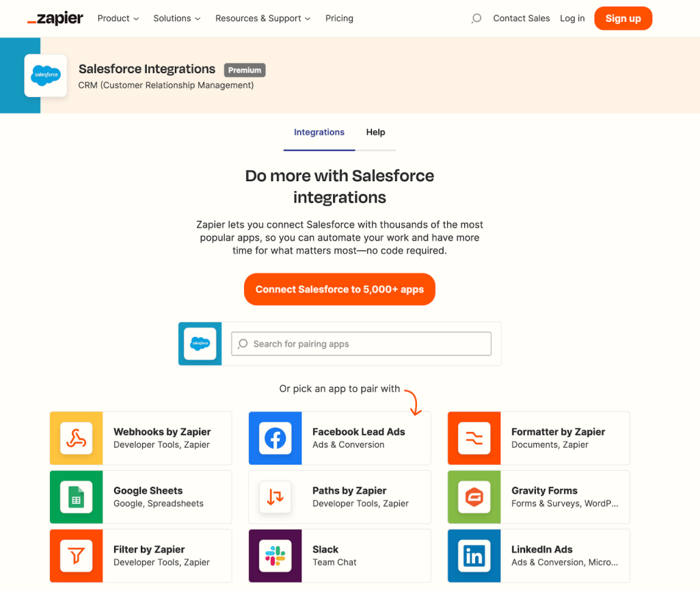Screen dimensions: 700x590
Task: Click 'Ads & Conversion, Micro...' under LinkedIn Ads
Action: (565, 562)
